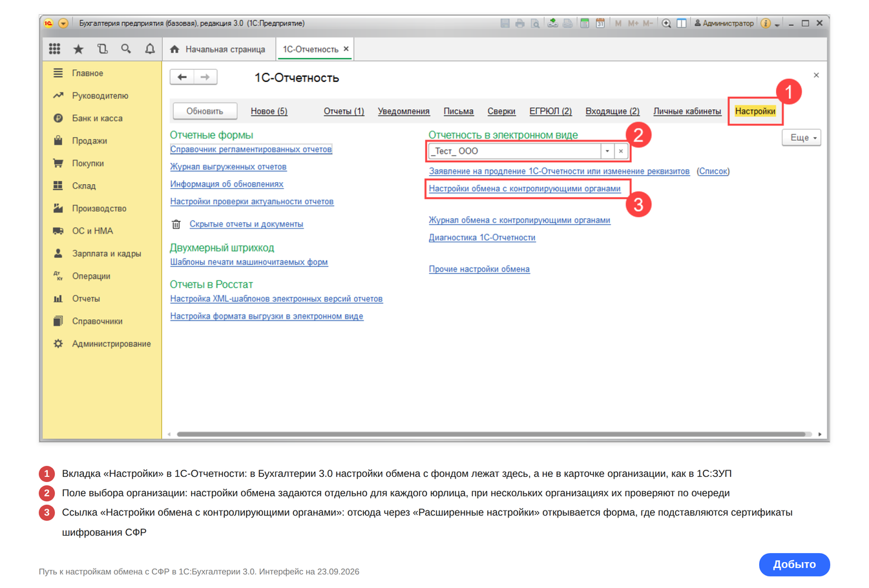Open Журнал обмена с контролирующими органами

519,220
